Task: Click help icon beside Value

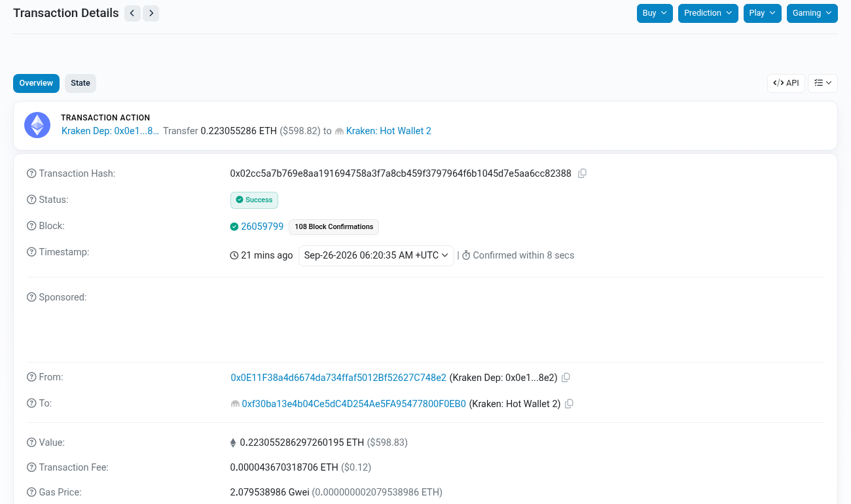Action: coord(31,442)
